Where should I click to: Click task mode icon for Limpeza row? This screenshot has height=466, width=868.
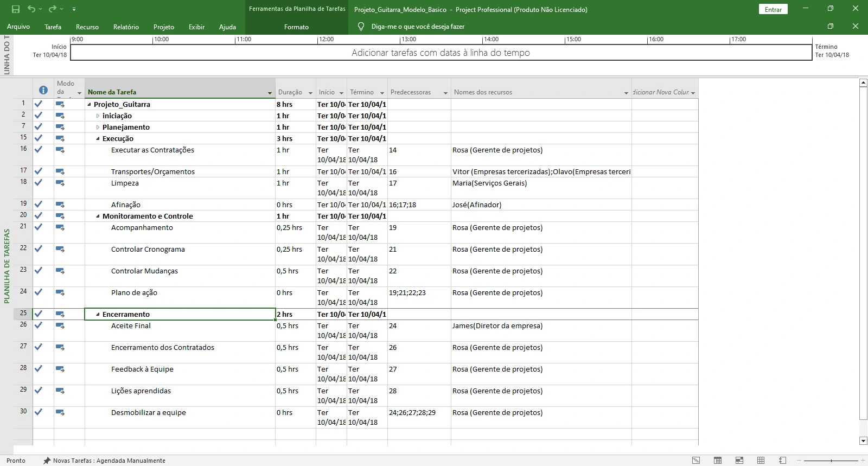tap(60, 183)
